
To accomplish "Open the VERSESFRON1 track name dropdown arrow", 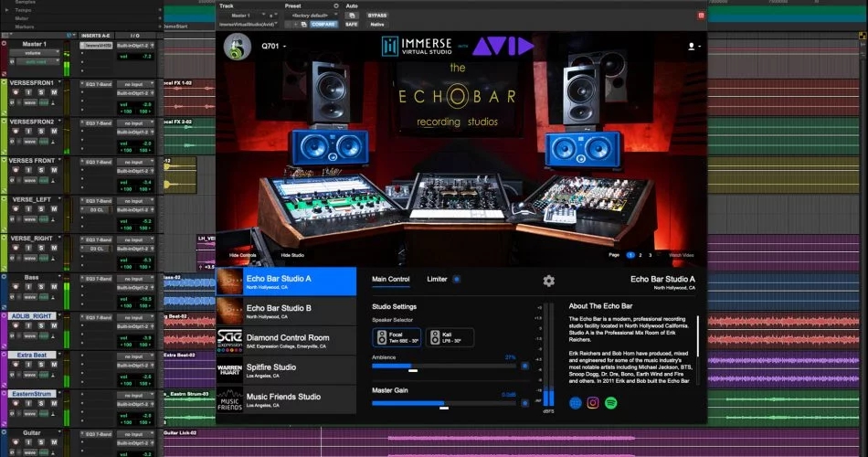I will 59,82.
